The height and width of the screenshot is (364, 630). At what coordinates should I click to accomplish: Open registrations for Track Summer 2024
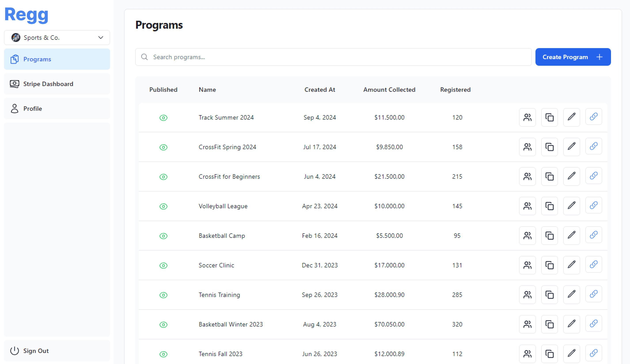[x=527, y=117]
